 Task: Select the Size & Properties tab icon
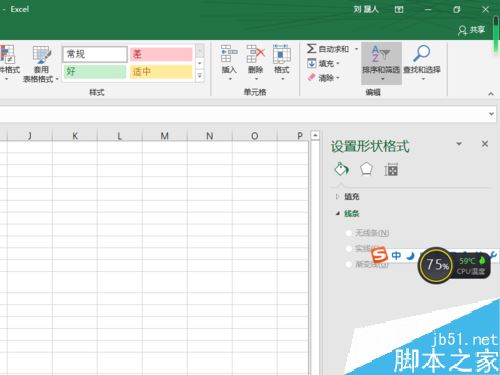coord(391,170)
